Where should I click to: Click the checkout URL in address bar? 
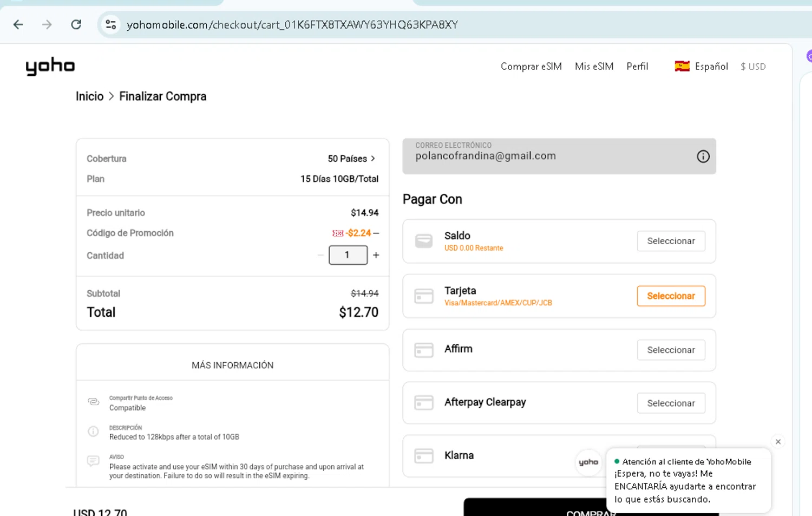point(292,25)
